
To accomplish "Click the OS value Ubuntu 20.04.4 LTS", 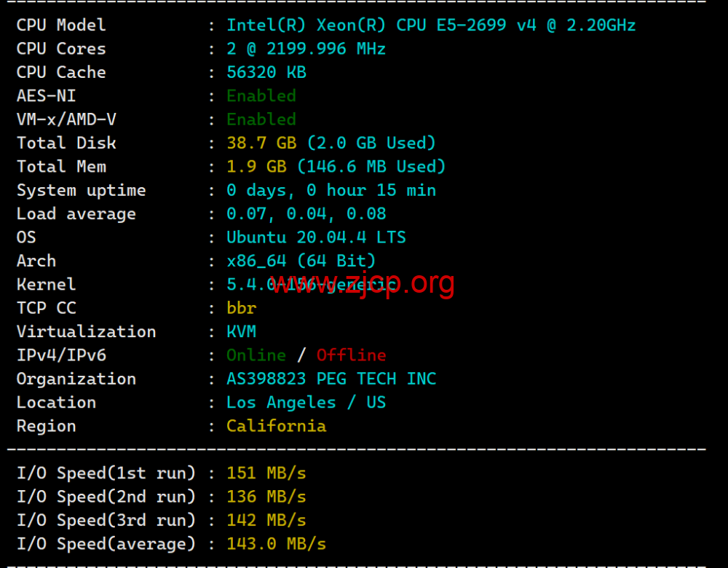I will click(x=316, y=237).
